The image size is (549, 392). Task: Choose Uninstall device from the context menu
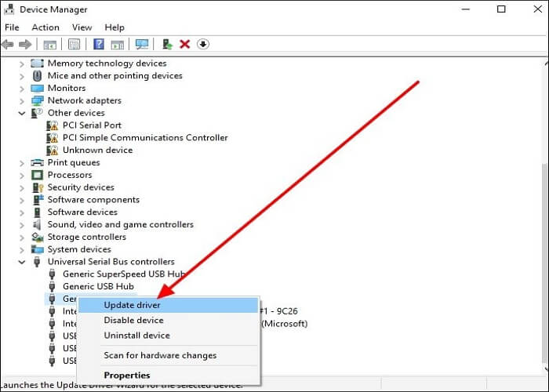[169, 336]
